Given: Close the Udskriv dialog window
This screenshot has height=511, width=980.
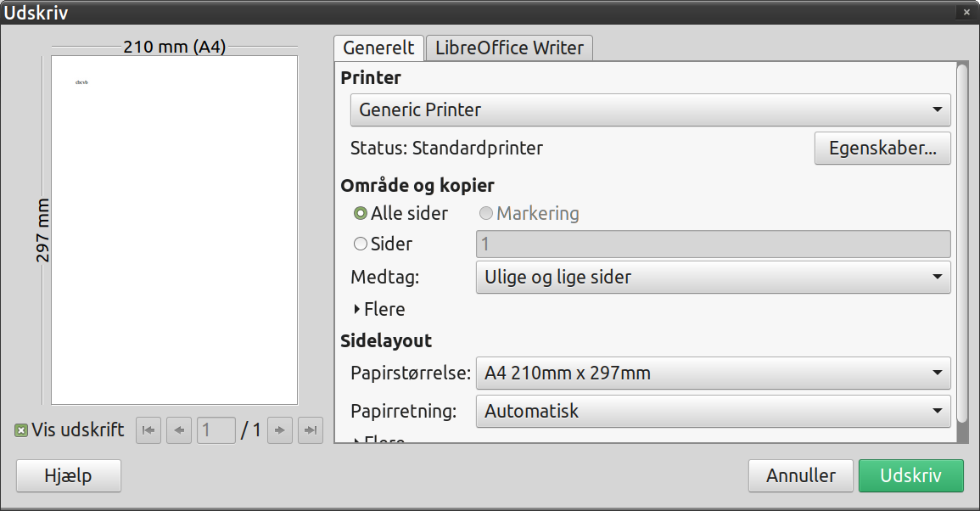Looking at the screenshot, I should [x=966, y=12].
